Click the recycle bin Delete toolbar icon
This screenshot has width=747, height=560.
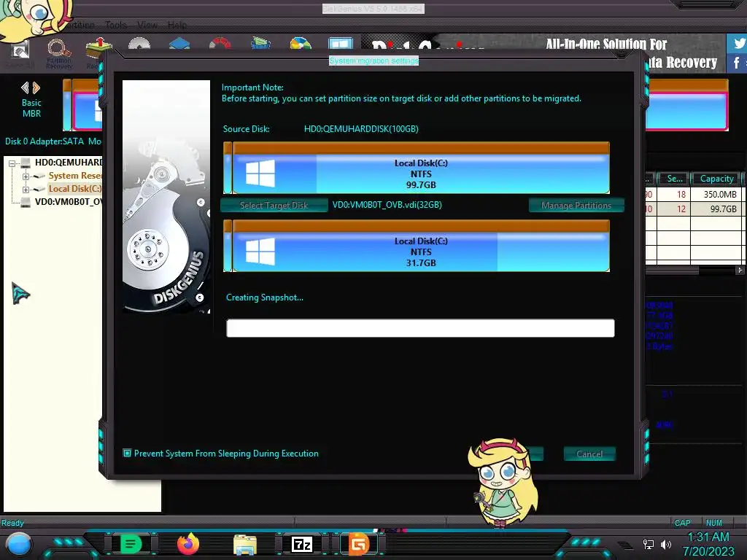click(x=260, y=44)
